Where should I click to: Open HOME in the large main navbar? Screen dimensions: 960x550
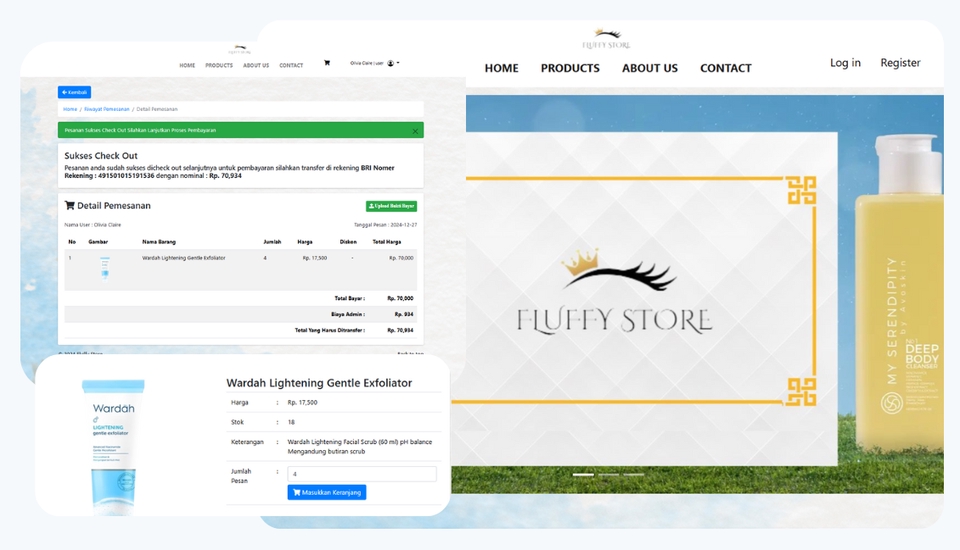pos(501,68)
